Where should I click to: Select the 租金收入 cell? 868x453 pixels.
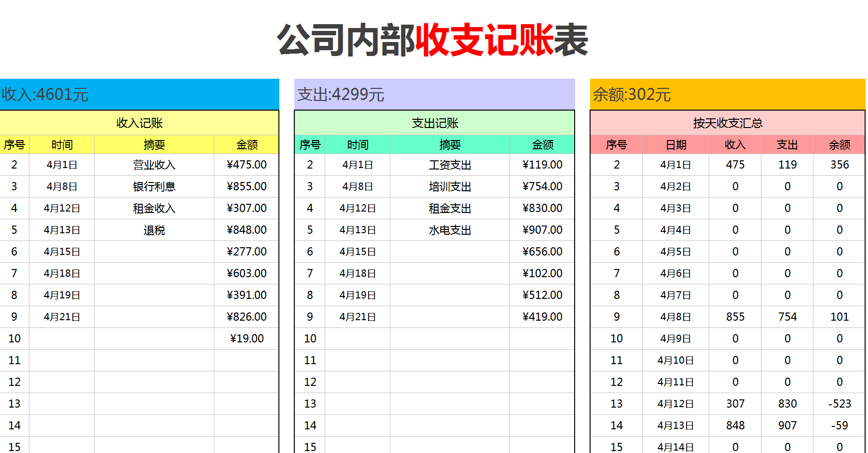click(154, 208)
